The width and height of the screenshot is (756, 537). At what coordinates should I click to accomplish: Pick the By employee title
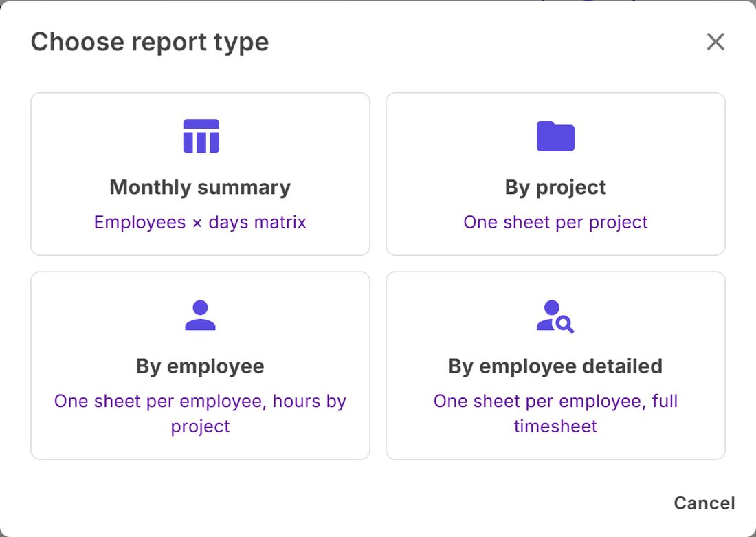[200, 366]
